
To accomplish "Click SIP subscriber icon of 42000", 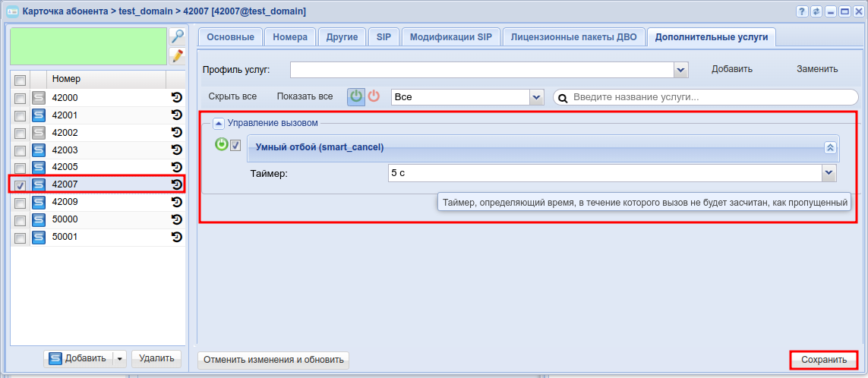I will pos(39,99).
